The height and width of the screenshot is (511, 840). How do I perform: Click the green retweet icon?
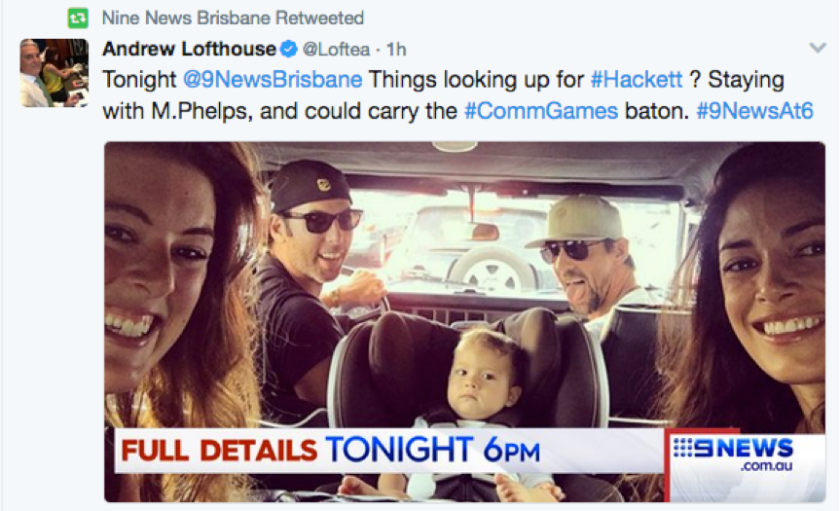tap(78, 18)
